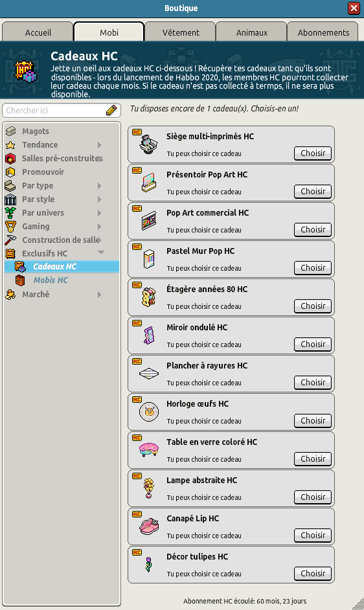Screen dimensions: 364x610
Task: Choose the Lampe abstraite HC gift
Action: [313, 497]
